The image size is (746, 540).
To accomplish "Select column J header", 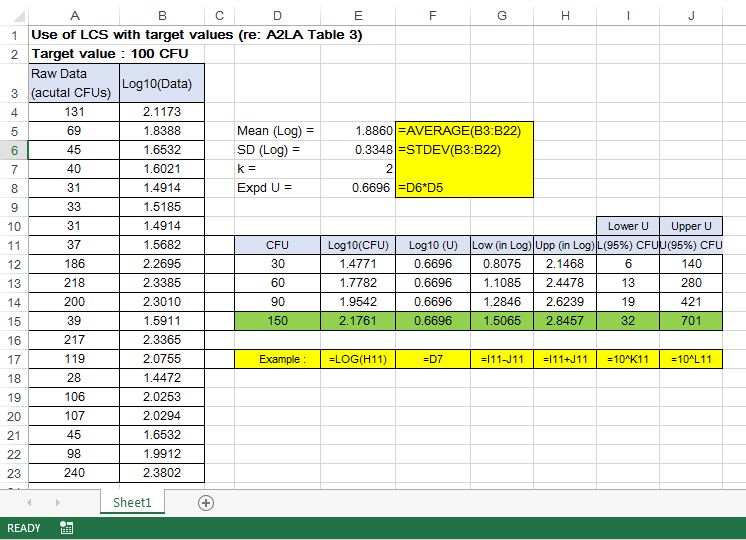I will click(x=691, y=15).
